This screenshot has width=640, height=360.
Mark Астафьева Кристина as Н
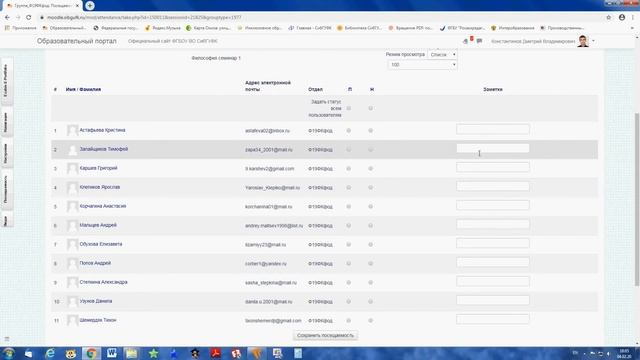(x=371, y=131)
